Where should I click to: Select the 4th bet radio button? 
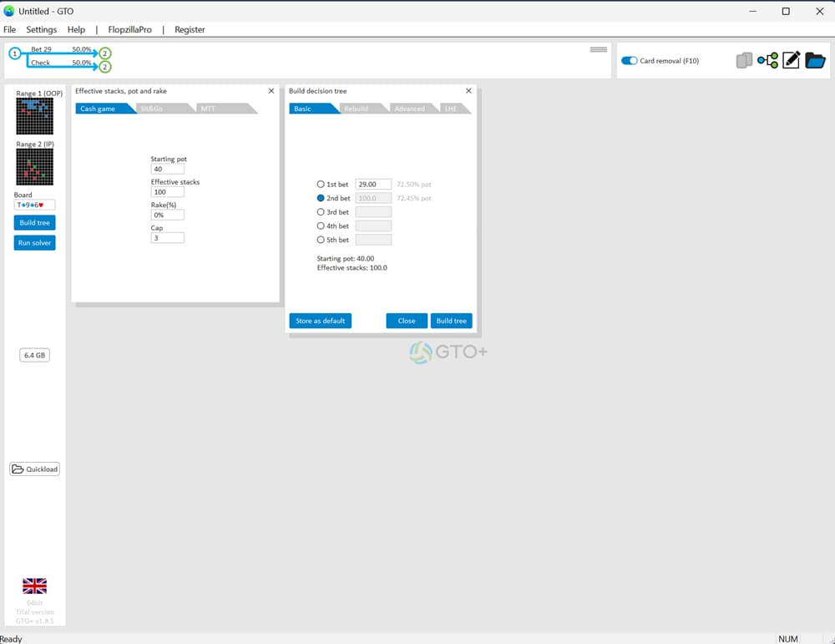[321, 226]
